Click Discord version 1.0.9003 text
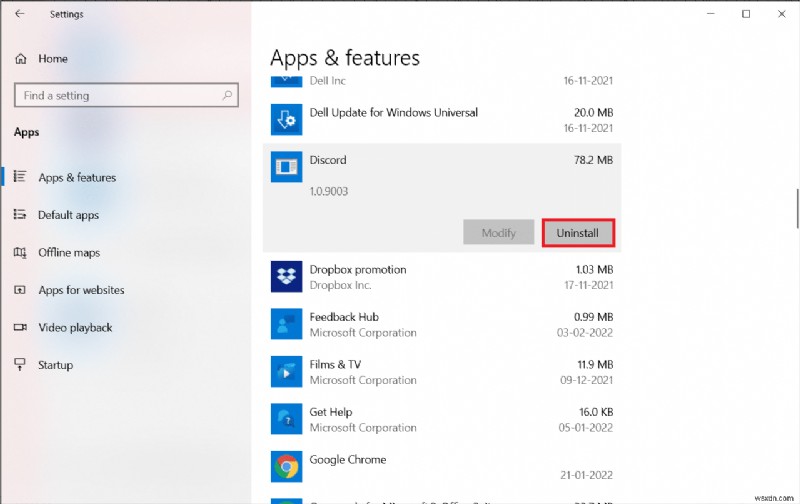 tap(329, 191)
